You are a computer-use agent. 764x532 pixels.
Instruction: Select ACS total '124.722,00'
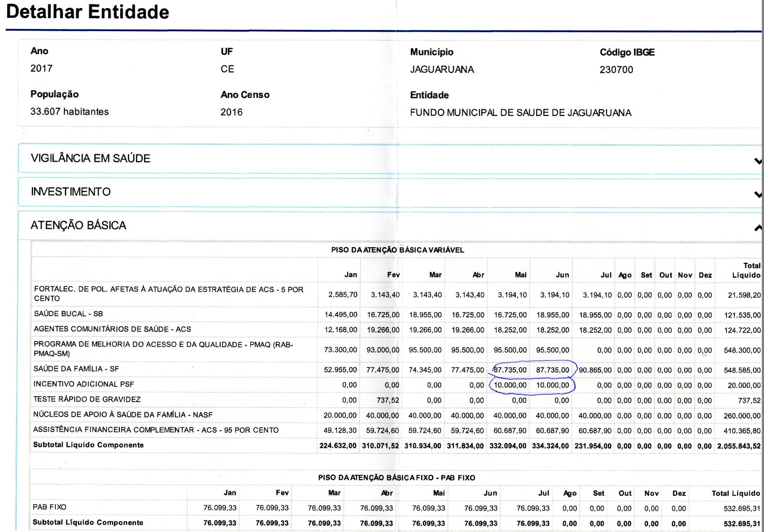743,330
